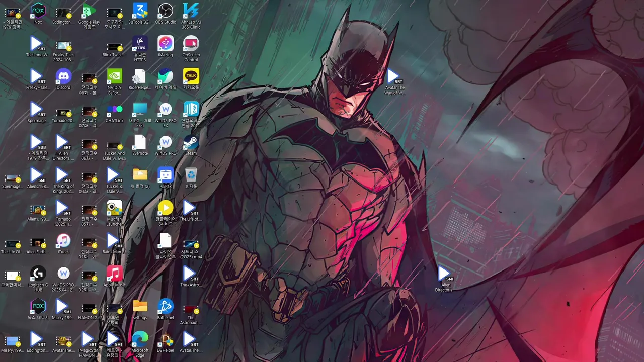The width and height of the screenshot is (644, 362).
Task: Select 에일리언 1979 SUB subtitle file
Action: point(38,147)
